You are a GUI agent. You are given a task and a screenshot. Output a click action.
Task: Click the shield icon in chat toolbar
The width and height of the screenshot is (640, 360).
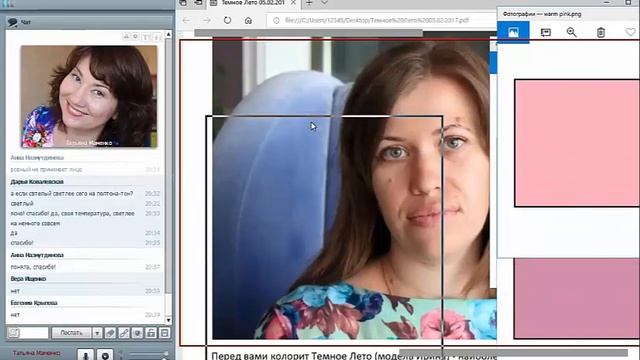coord(138,333)
